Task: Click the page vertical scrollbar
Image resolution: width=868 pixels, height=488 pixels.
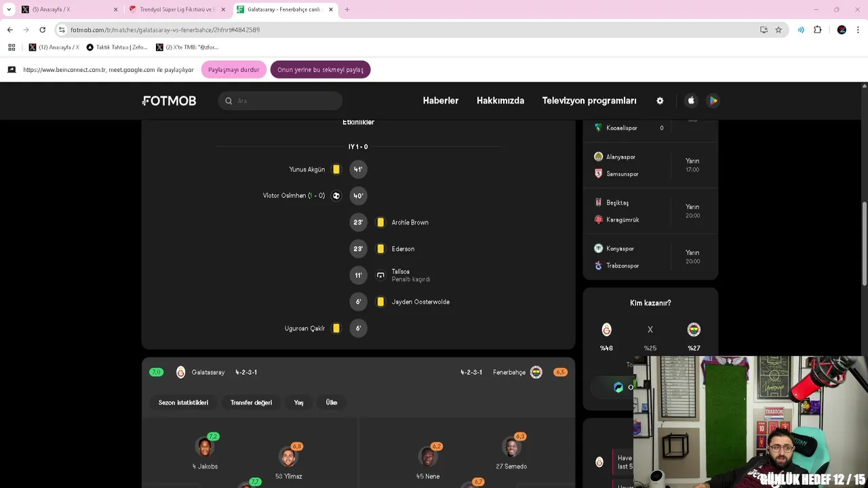Action: 864,244
